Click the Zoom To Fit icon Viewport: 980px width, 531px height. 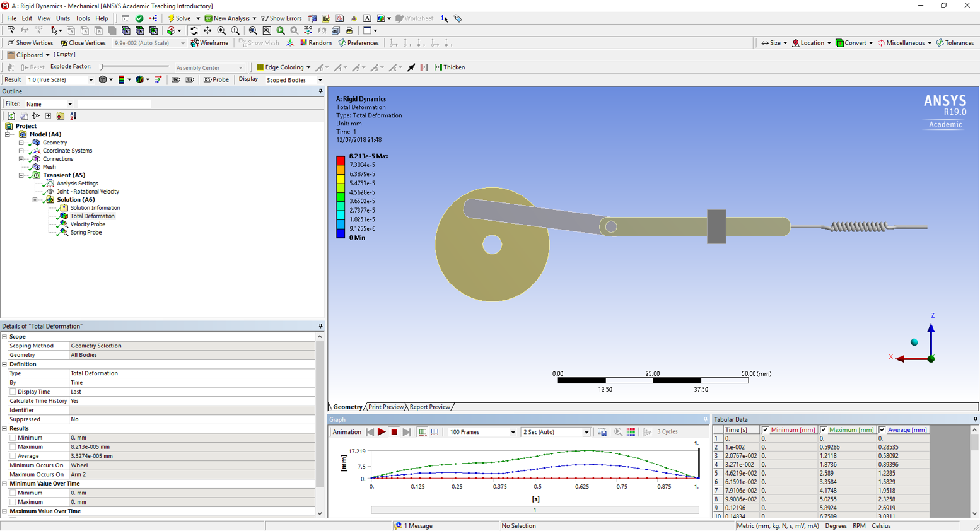253,30
